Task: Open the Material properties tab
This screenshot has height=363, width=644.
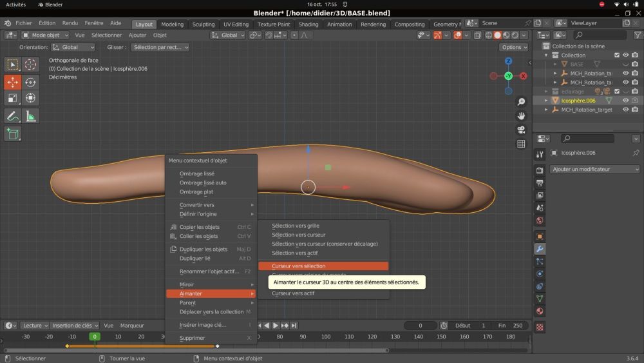Action: 540,311
